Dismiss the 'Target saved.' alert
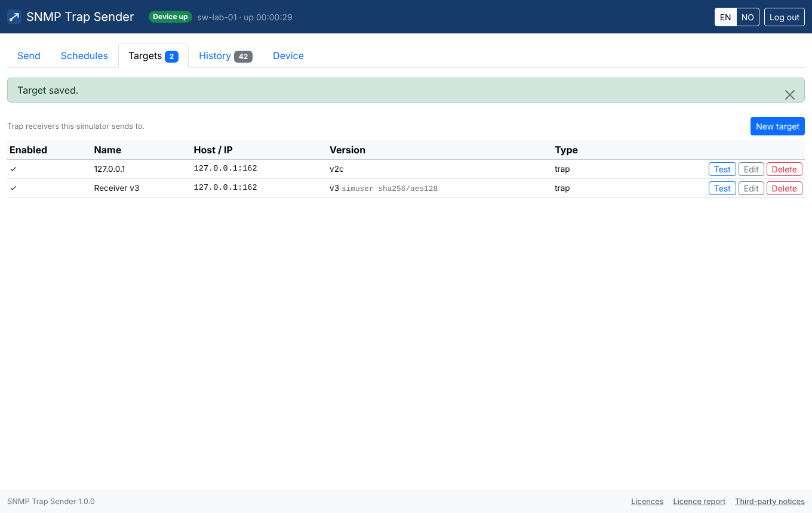Viewport: 812px width, 513px height. (789, 95)
